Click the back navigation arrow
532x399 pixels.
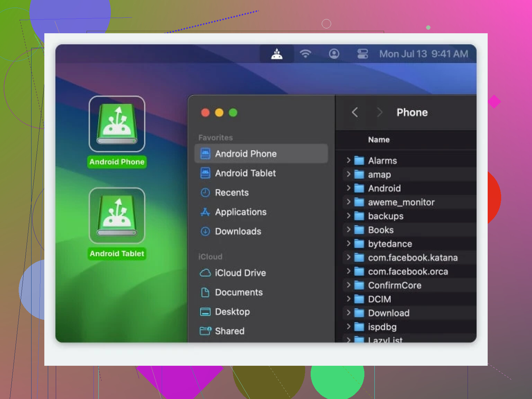[x=355, y=112]
